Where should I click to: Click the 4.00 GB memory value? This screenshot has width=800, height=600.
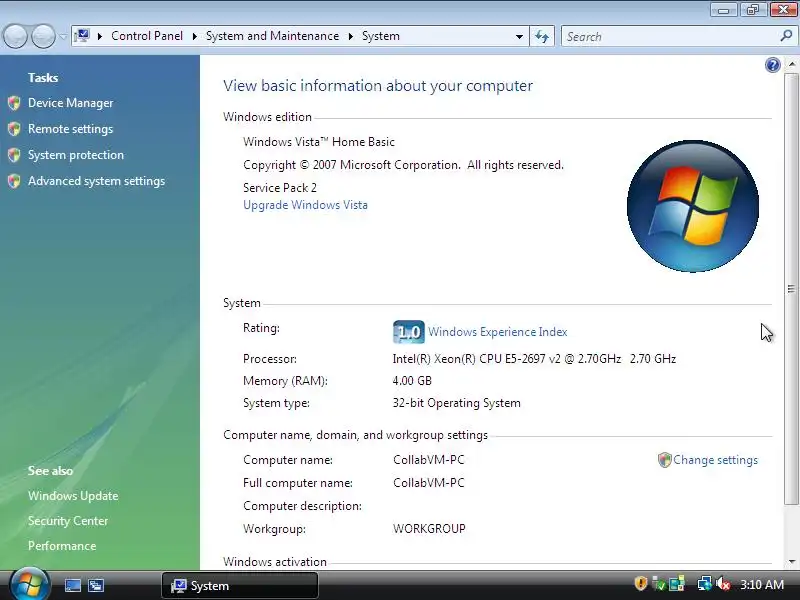click(x=412, y=381)
